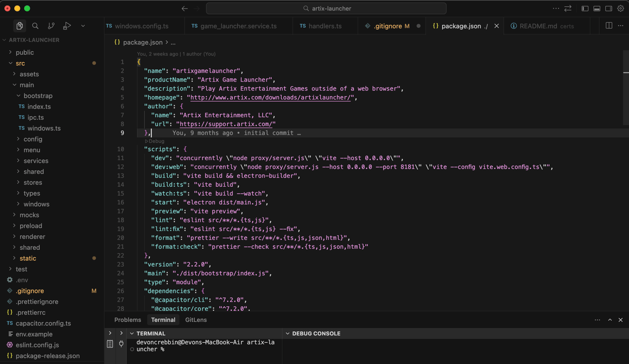Image resolution: width=629 pixels, height=364 pixels.
Task: Open the support.artix.com URL link
Action: point(225,124)
